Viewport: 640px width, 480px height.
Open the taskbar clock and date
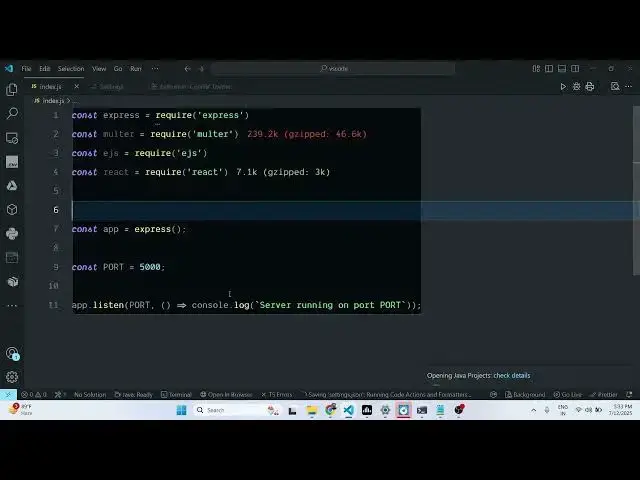(x=620, y=410)
